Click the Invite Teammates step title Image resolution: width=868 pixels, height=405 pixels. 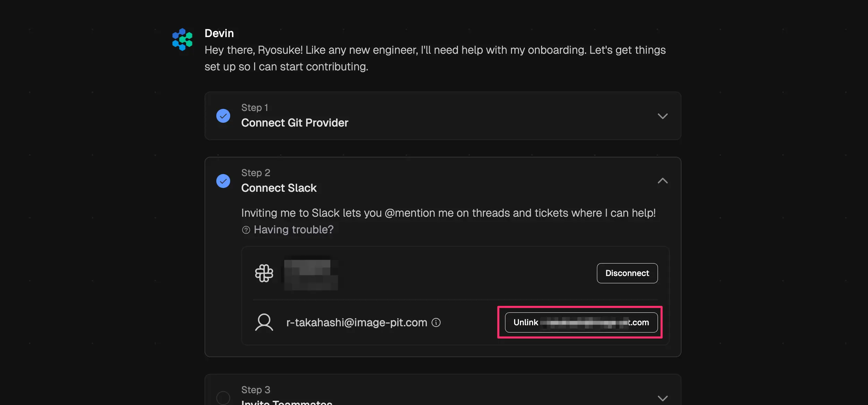[287, 402]
